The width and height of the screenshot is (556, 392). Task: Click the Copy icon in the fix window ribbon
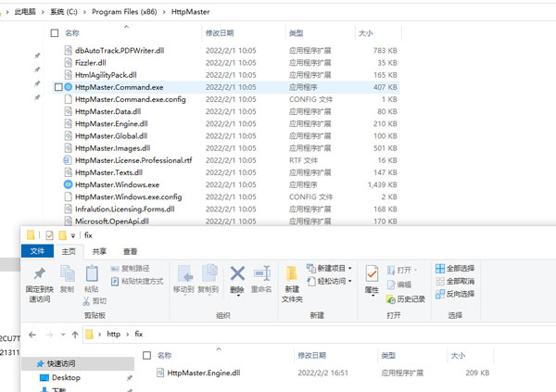pyautogui.click(x=67, y=273)
